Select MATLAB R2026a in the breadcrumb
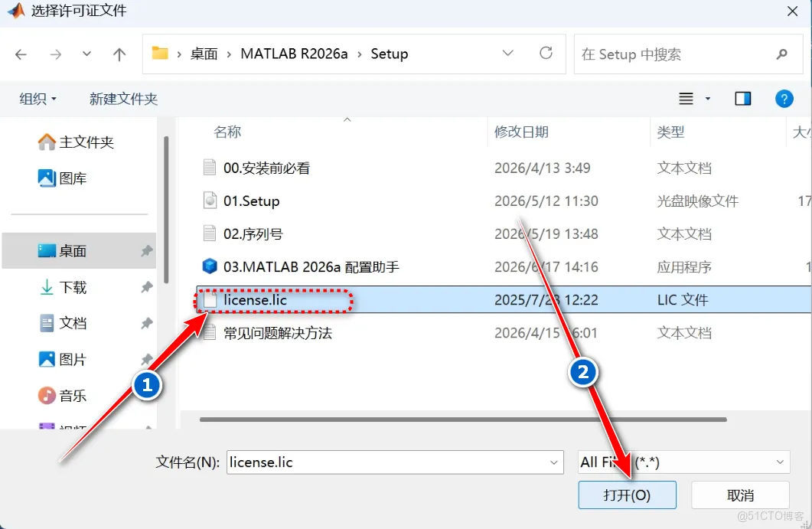This screenshot has height=529, width=812. click(x=294, y=54)
